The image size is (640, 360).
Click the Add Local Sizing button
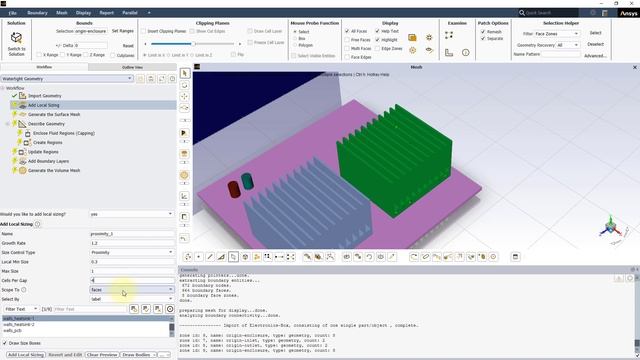click(x=25, y=355)
